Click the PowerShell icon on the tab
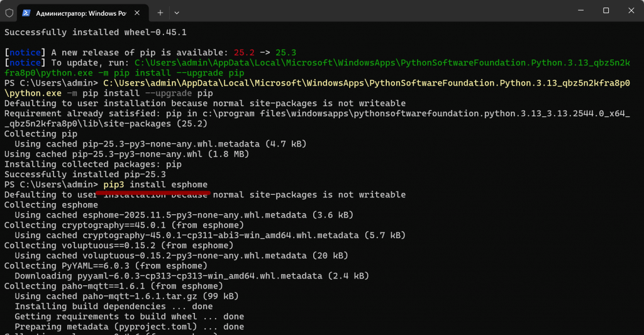Viewport: 644px width, 335px height. point(28,12)
